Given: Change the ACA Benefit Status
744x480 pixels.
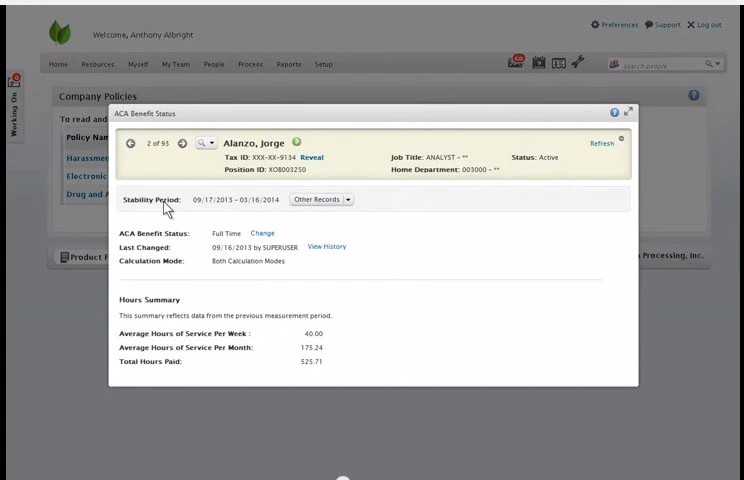Looking at the screenshot, I should click(x=262, y=233).
